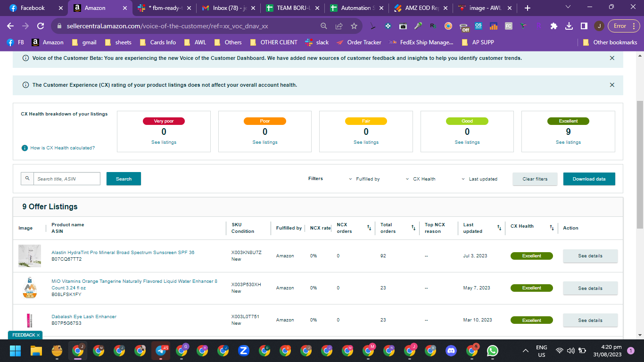See details for Dabalash Eye Lash Enhancer

(x=590, y=321)
